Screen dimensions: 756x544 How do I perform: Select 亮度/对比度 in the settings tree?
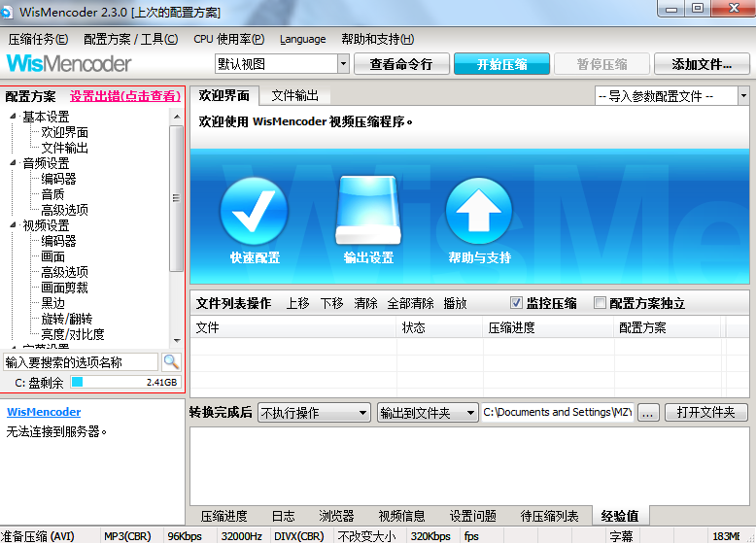(72, 334)
